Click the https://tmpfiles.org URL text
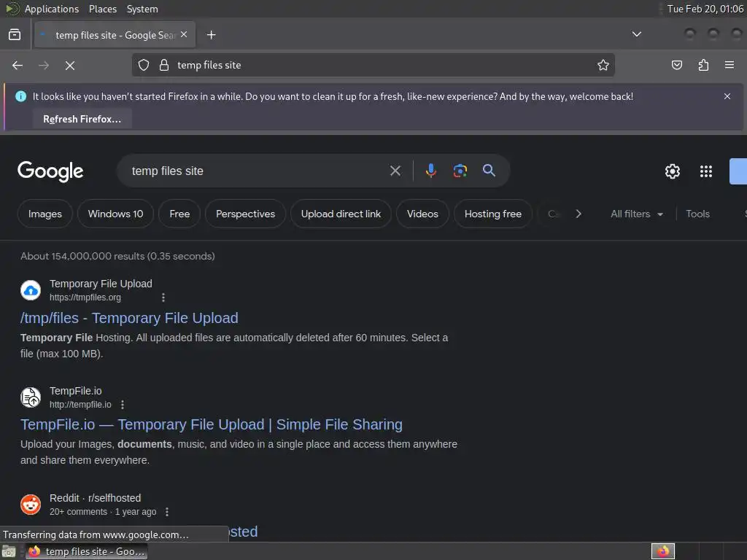 (85, 297)
